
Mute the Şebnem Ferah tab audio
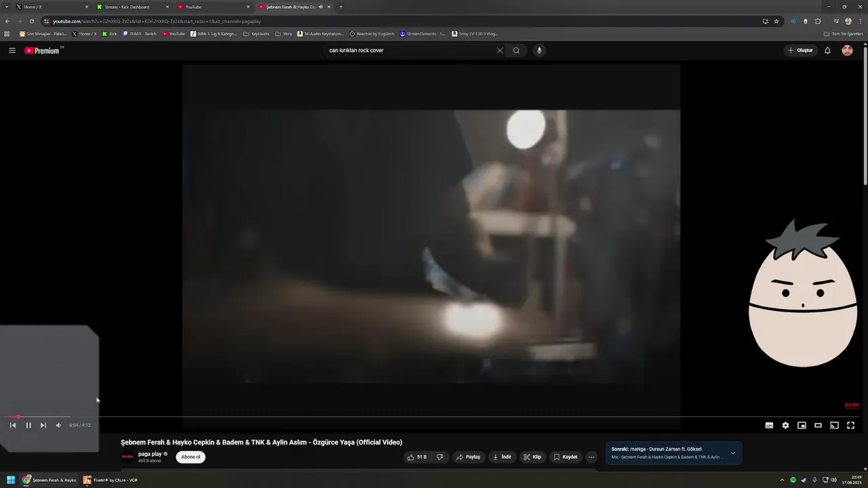[321, 7]
